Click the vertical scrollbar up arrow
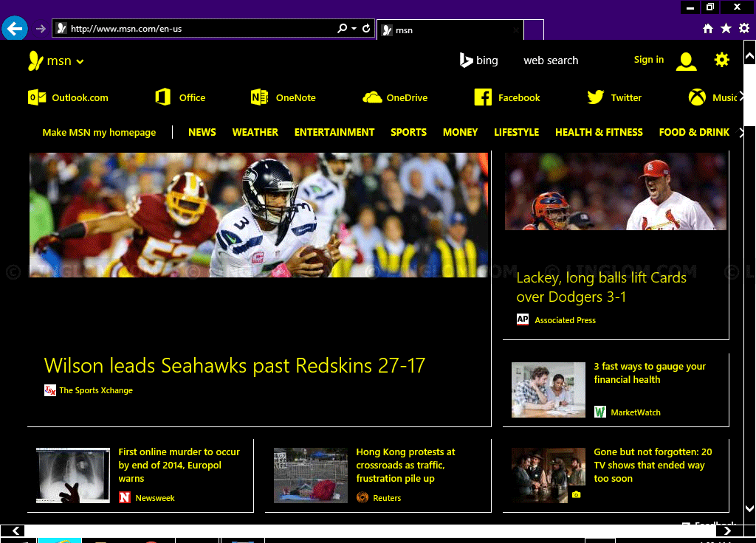Screen dimensions: 756x543 pyautogui.click(x=749, y=57)
